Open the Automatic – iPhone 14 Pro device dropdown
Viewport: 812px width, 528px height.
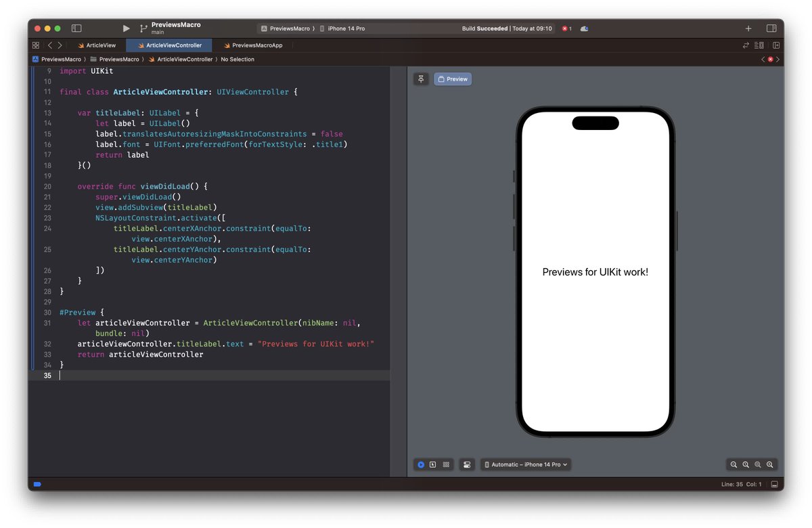click(x=526, y=464)
